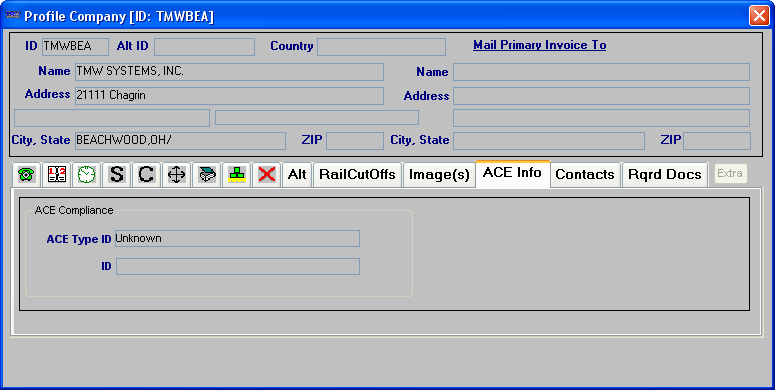This screenshot has width=775, height=390.
Task: Select the red X icon tab
Action: pos(267,174)
